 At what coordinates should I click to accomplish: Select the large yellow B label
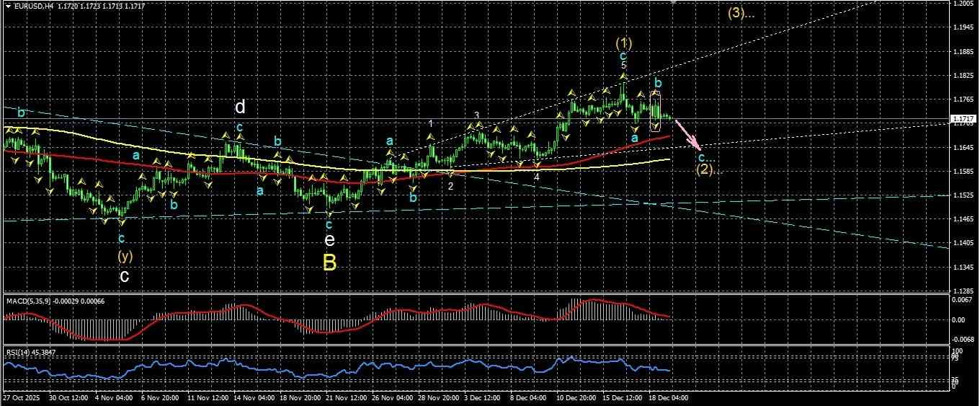pos(329,263)
